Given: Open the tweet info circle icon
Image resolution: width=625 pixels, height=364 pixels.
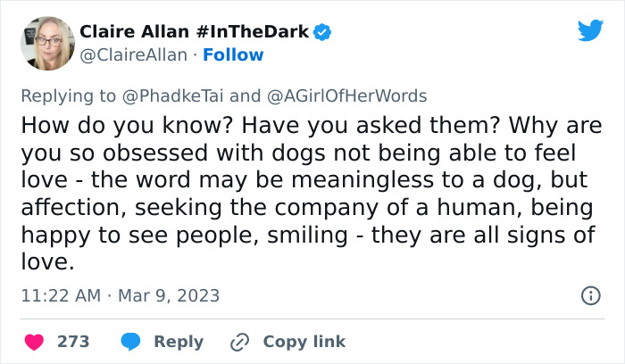Looking at the screenshot, I should 591,296.
